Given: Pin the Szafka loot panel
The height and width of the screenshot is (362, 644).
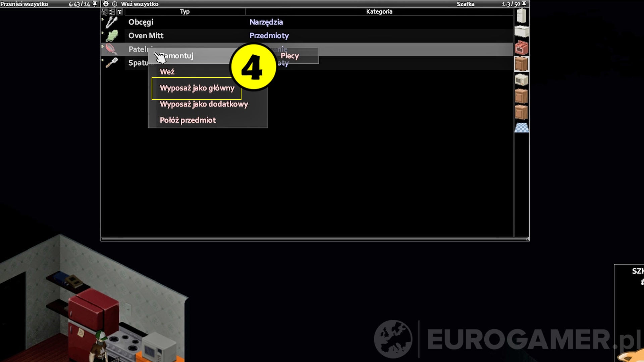Looking at the screenshot, I should (524, 4).
